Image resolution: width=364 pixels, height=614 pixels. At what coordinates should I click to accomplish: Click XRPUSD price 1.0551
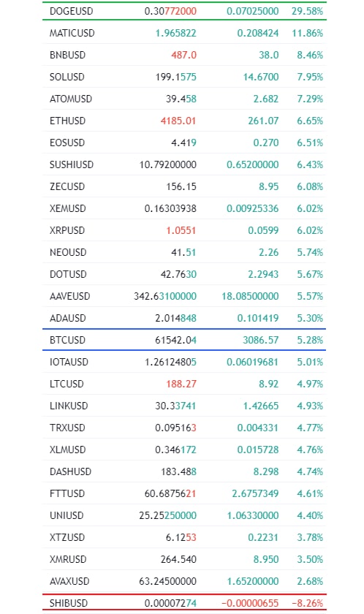[x=181, y=230]
